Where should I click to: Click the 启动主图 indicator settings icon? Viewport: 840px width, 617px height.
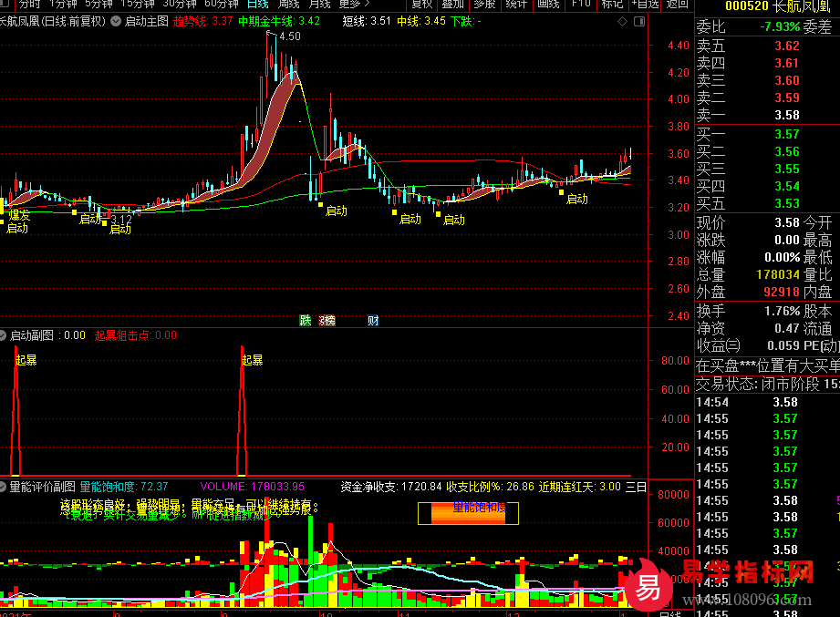[116, 20]
